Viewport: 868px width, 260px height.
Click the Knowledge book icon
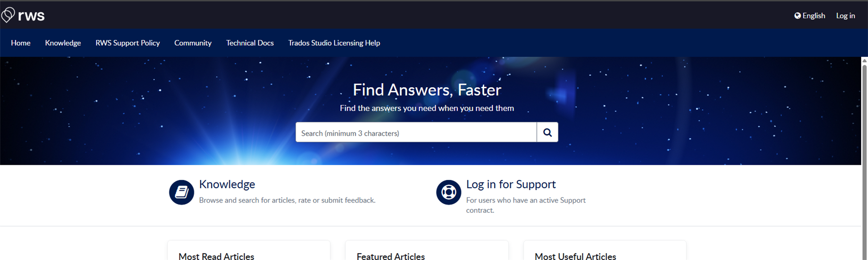[x=181, y=192]
